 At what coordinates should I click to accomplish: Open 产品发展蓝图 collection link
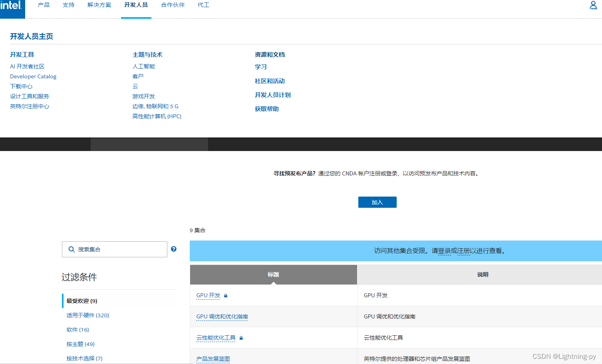[x=213, y=359]
